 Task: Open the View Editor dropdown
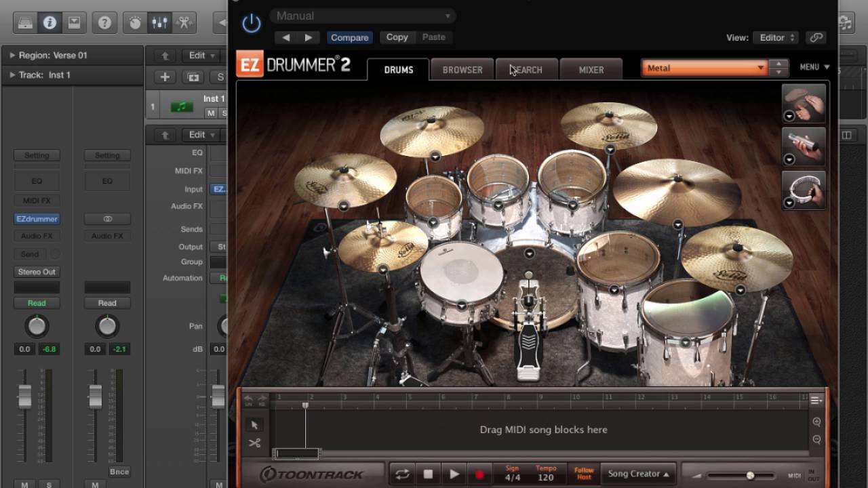(x=776, y=37)
